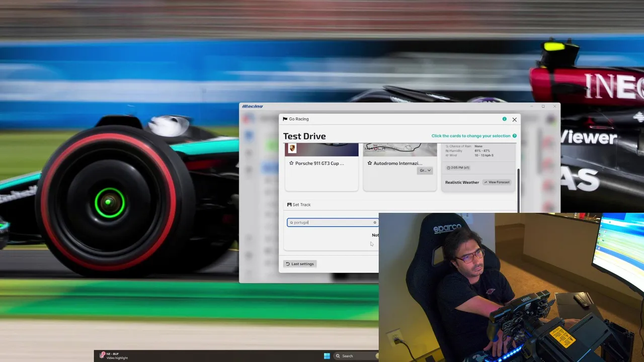Close the Go Racing dialog
The width and height of the screenshot is (644, 362).
point(514,120)
